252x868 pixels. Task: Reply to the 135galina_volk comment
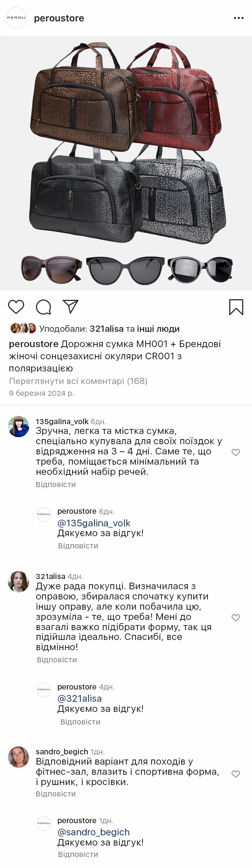56,484
